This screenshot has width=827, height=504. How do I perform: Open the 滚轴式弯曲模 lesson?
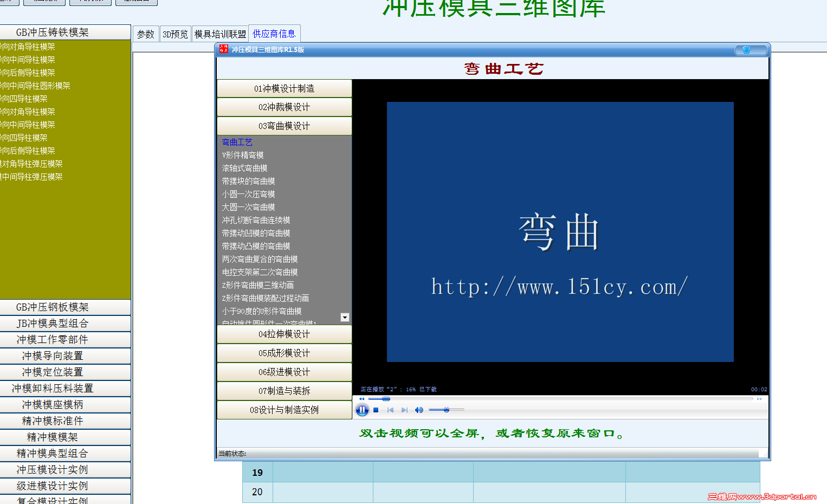tap(245, 169)
